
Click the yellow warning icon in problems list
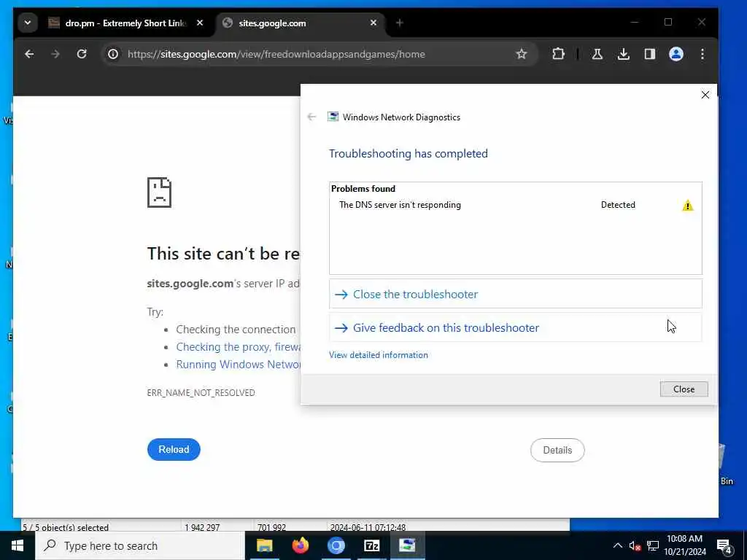click(x=687, y=205)
